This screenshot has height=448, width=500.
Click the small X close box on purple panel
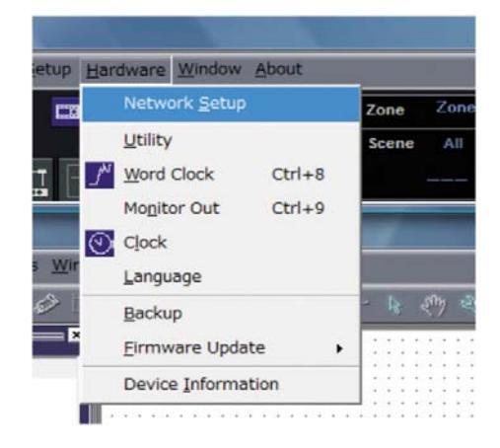coord(75,336)
